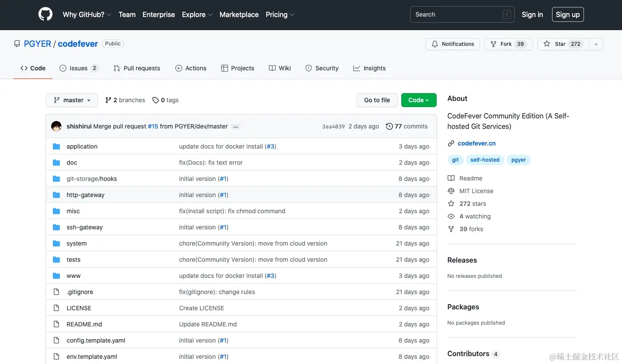Expand the Explore menu
The image size is (622, 364).
(x=197, y=14)
